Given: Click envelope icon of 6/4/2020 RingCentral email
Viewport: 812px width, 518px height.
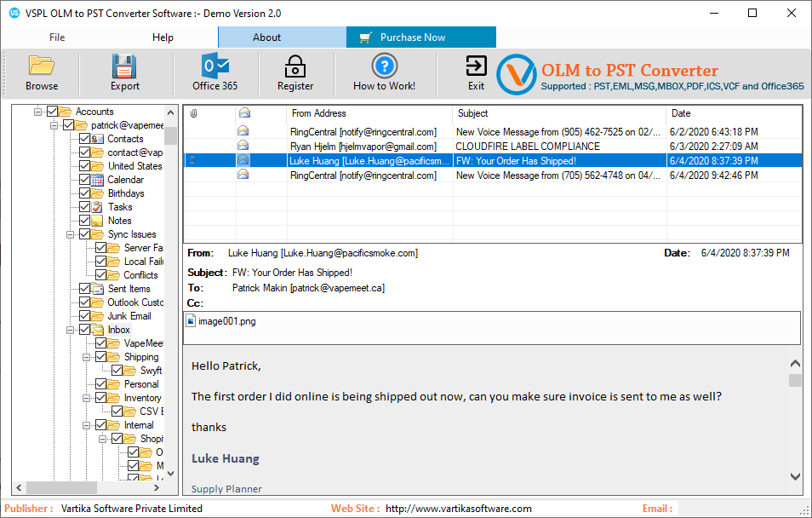Looking at the screenshot, I should point(243,175).
